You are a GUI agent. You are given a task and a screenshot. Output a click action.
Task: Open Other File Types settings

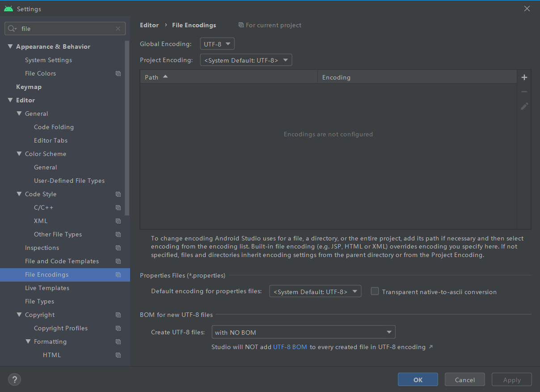pyautogui.click(x=58, y=234)
